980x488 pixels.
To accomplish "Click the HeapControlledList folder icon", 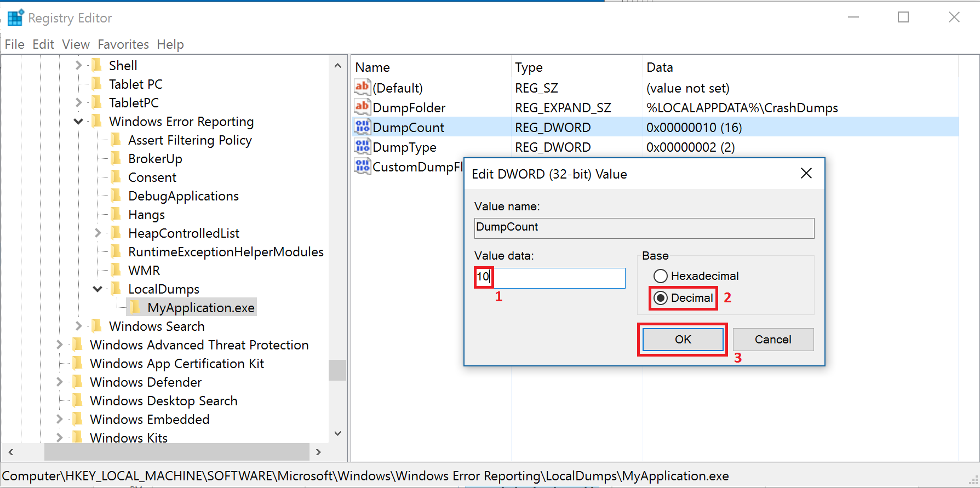I will click(x=116, y=233).
